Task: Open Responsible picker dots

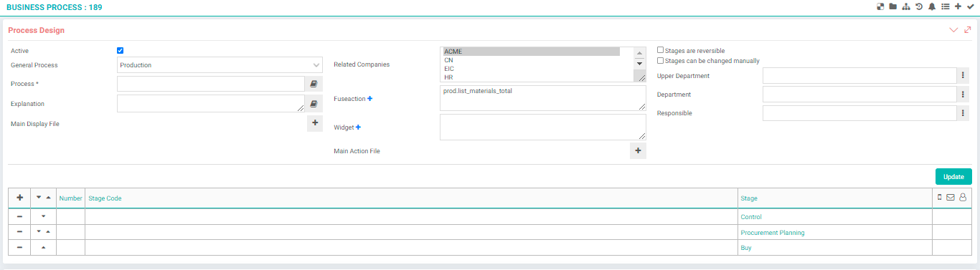Action: point(963,113)
